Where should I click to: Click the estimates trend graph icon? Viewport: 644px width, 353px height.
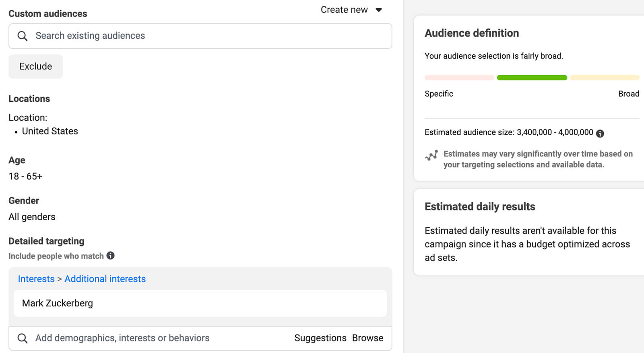pos(431,155)
